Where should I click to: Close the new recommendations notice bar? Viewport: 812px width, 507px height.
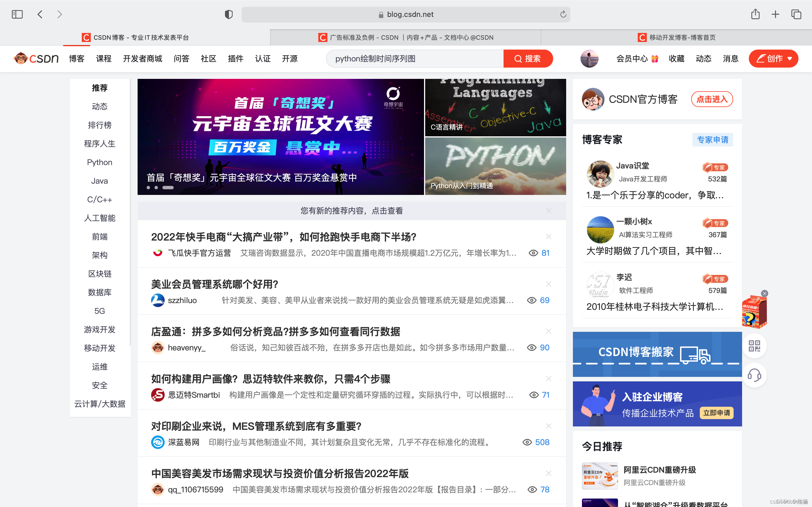(x=548, y=211)
